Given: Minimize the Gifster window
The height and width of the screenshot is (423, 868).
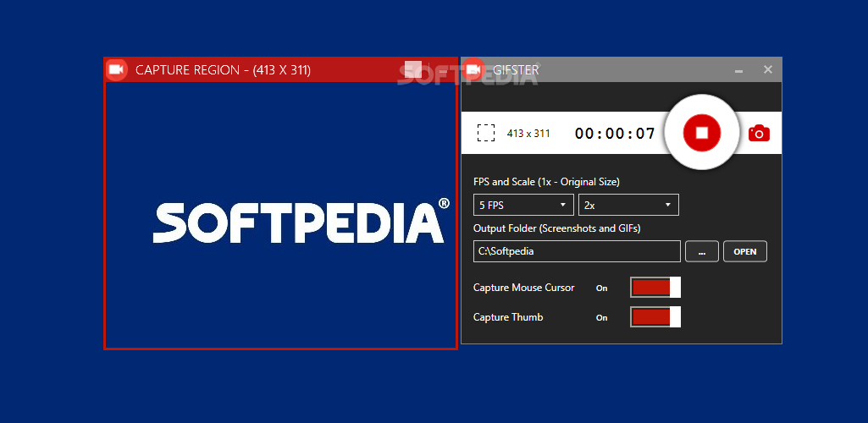Looking at the screenshot, I should (x=738, y=70).
